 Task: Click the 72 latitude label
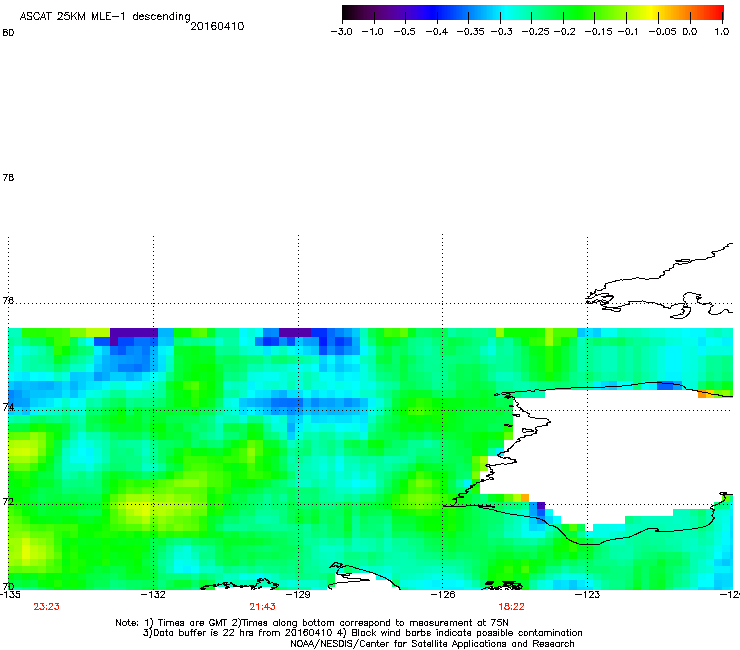click(8, 501)
